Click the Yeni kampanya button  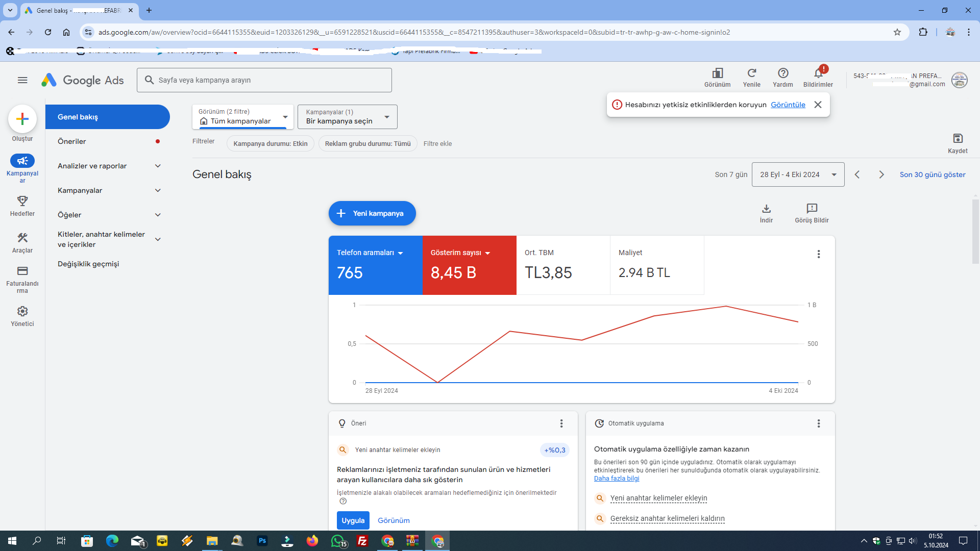(x=372, y=213)
